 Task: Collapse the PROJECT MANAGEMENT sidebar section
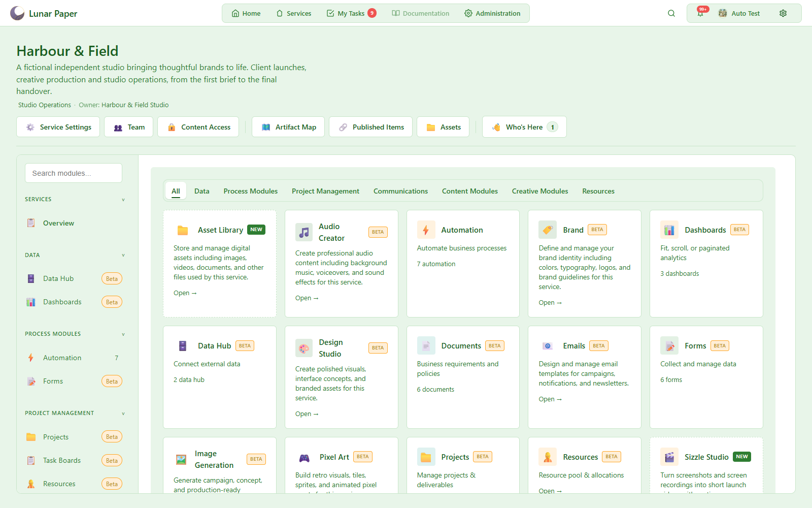coord(123,414)
